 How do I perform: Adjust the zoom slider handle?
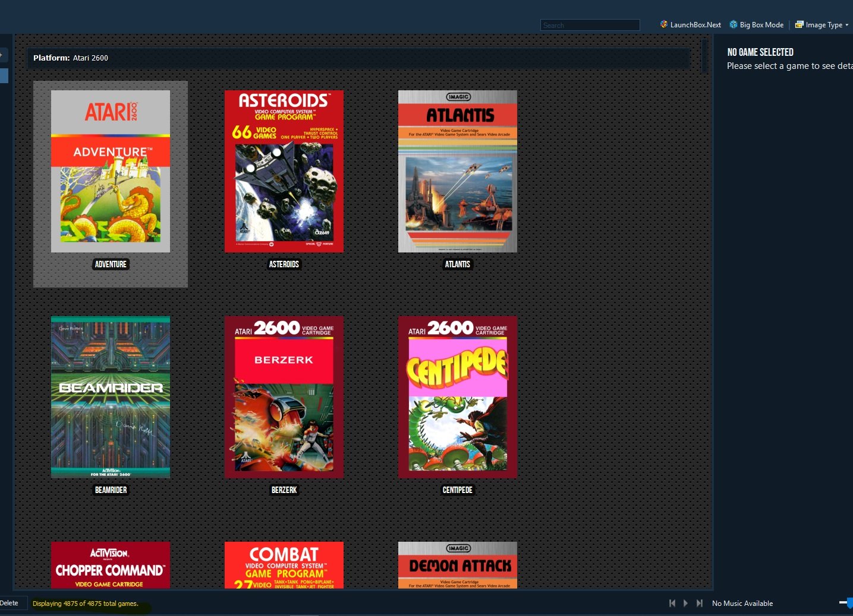(x=850, y=603)
